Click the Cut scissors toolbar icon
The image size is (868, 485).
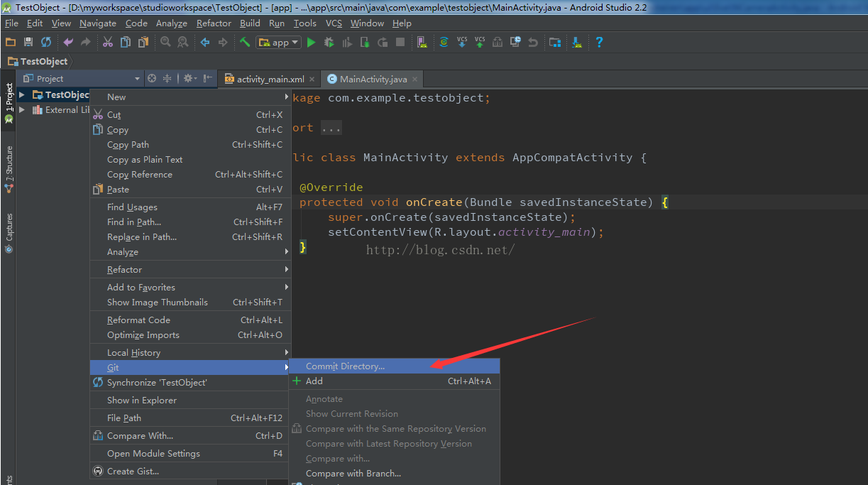(x=108, y=42)
